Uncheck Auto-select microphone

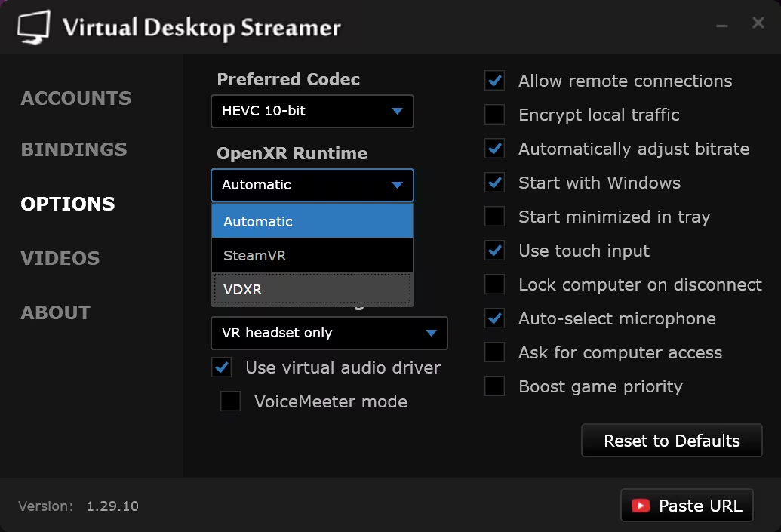click(x=494, y=318)
